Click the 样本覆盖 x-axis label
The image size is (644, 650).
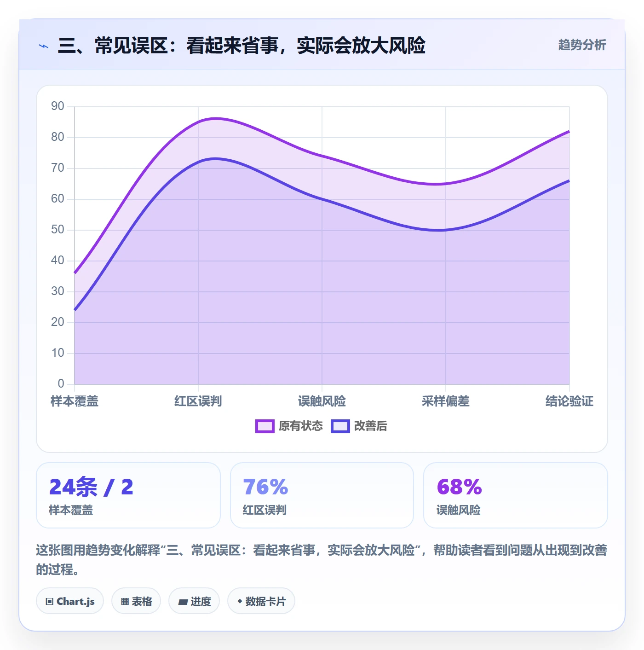tap(75, 401)
